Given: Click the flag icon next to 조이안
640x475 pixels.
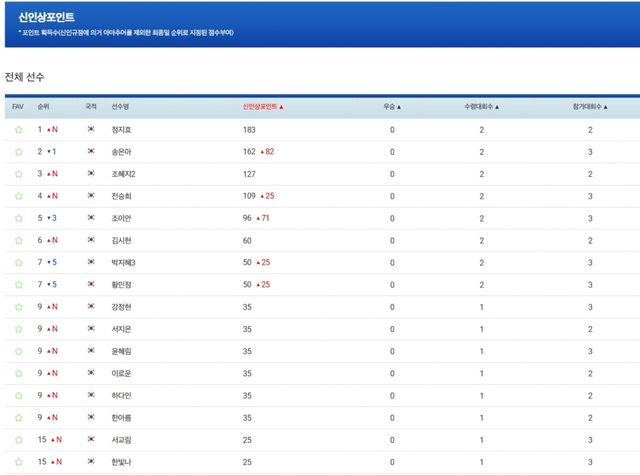Looking at the screenshot, I should pyautogui.click(x=91, y=218).
